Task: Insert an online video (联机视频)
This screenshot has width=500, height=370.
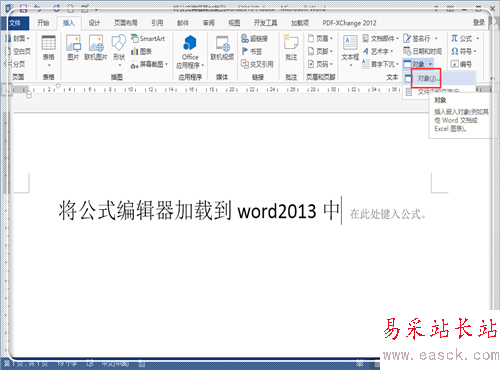Action: (222, 48)
